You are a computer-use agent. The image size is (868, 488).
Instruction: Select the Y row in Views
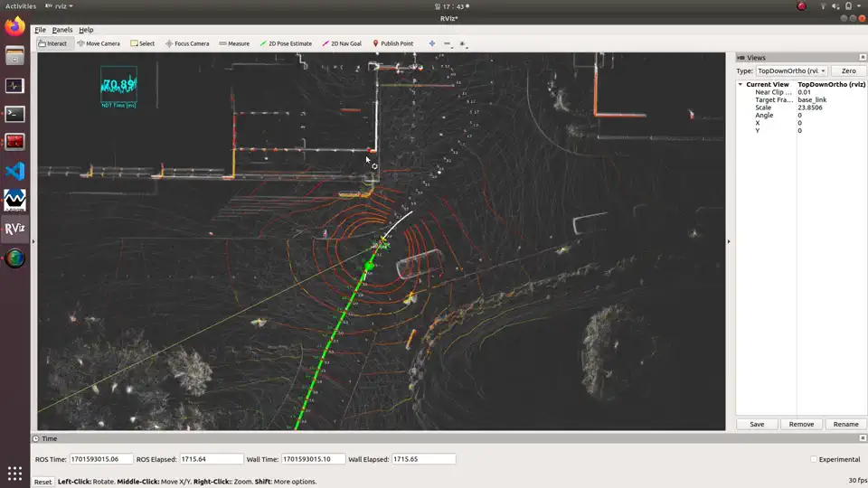801,130
